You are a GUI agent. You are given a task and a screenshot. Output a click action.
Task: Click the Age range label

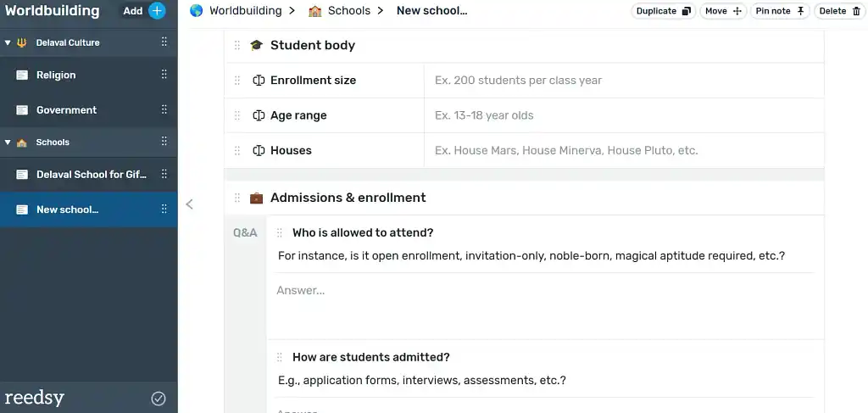pyautogui.click(x=298, y=115)
